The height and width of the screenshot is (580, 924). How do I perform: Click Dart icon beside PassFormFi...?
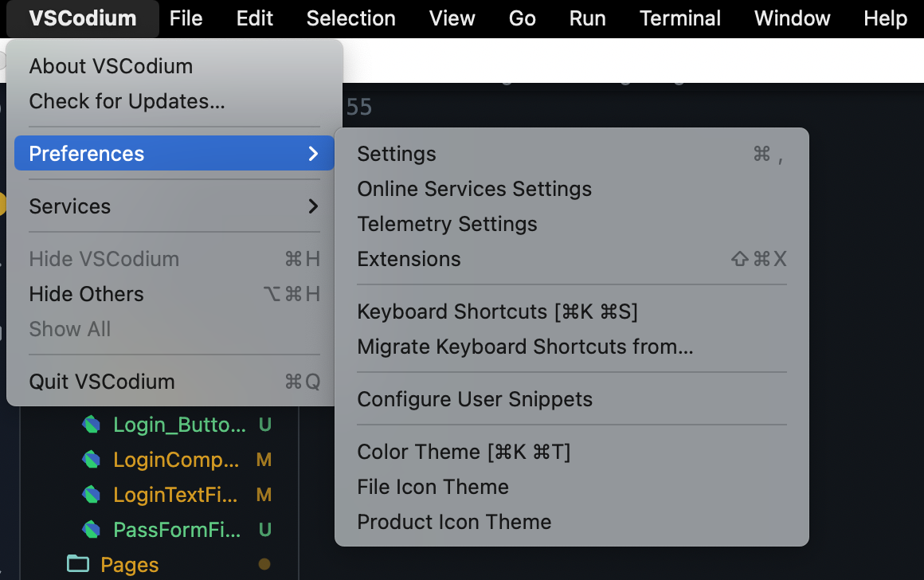point(92,530)
